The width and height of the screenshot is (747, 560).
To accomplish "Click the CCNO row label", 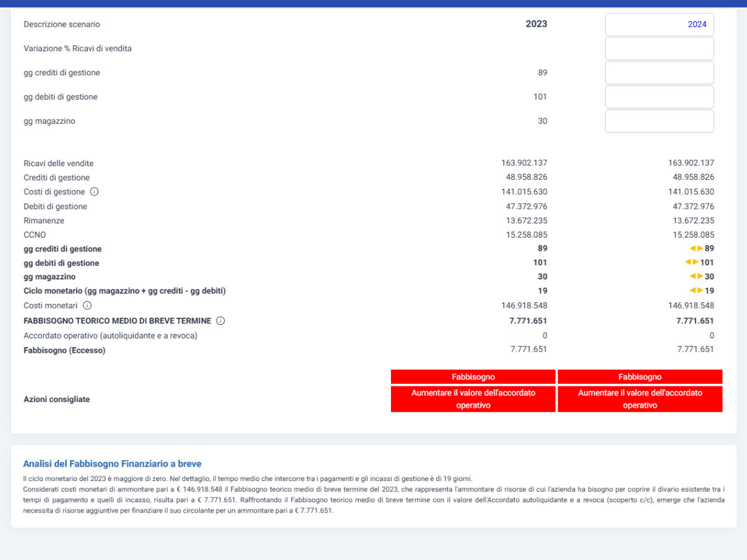I will click(35, 235).
